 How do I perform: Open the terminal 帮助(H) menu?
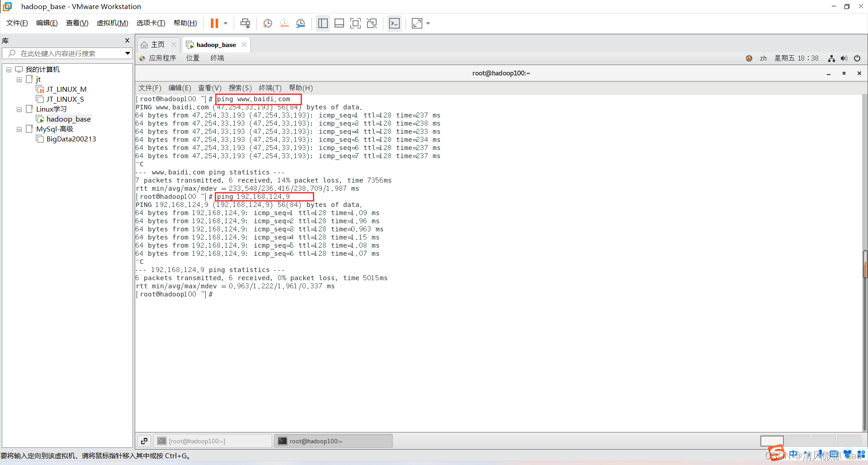click(x=301, y=88)
